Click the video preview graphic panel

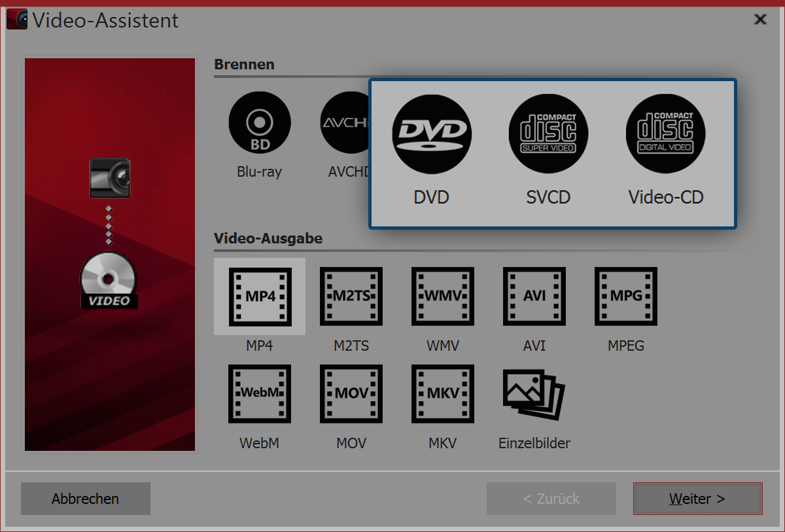coord(109,254)
